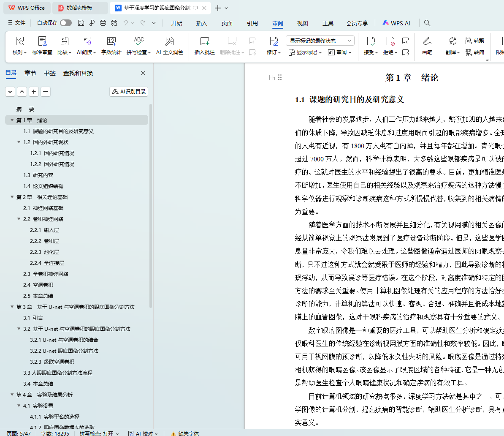Click the 缺失字体 warning in status bar
Viewport: 504px width, 436px height.
(185, 433)
